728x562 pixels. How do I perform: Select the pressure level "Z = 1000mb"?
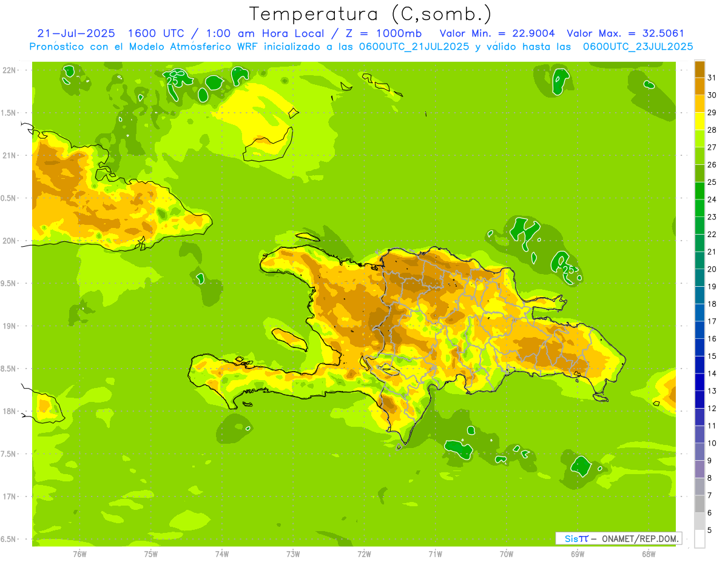pos(382,33)
